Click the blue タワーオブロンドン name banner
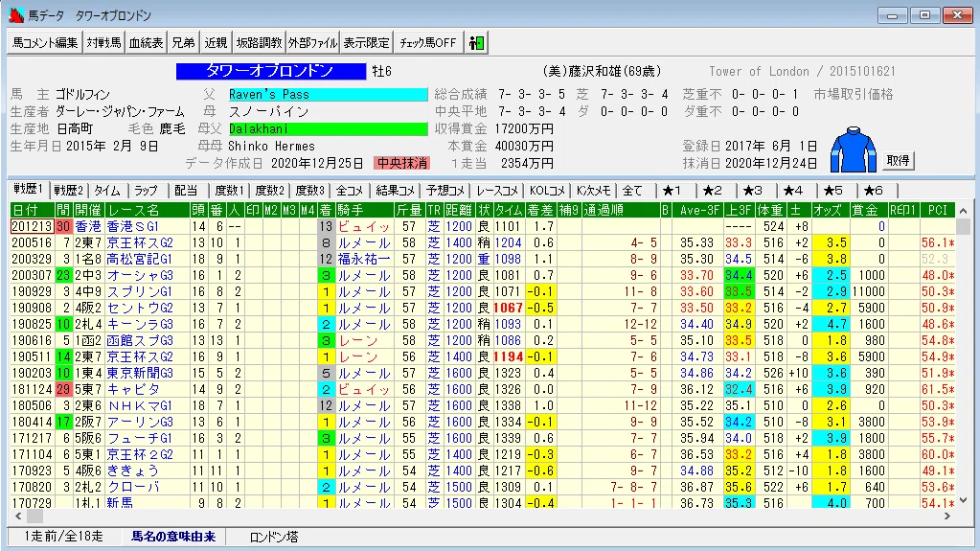Viewport: 980px width, 551px height. coord(270,71)
